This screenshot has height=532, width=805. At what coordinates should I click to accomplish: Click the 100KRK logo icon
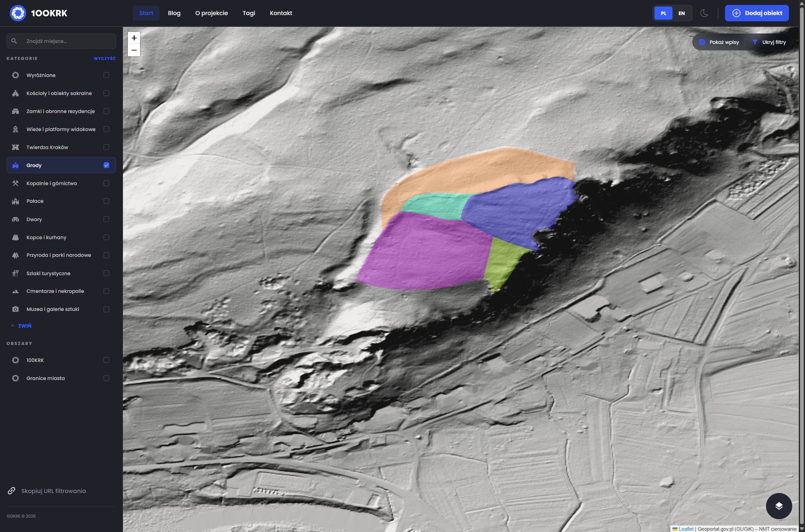pyautogui.click(x=18, y=13)
